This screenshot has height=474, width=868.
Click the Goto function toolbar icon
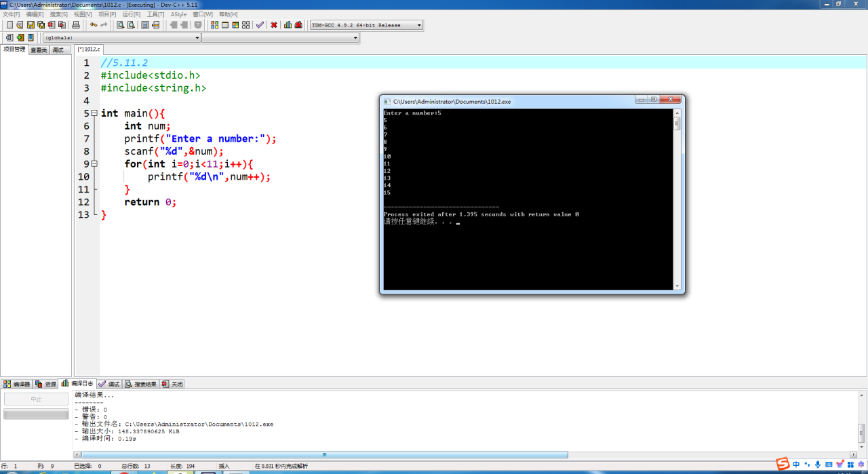[145, 25]
